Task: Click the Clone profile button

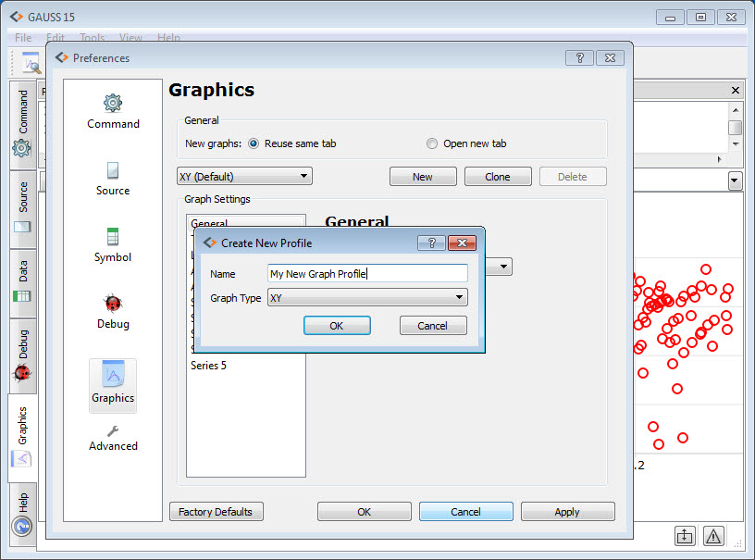Action: (497, 177)
